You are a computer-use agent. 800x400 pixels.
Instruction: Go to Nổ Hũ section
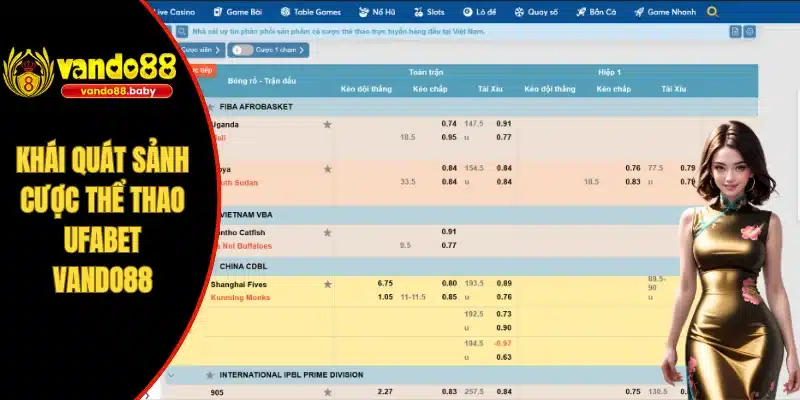378,12
